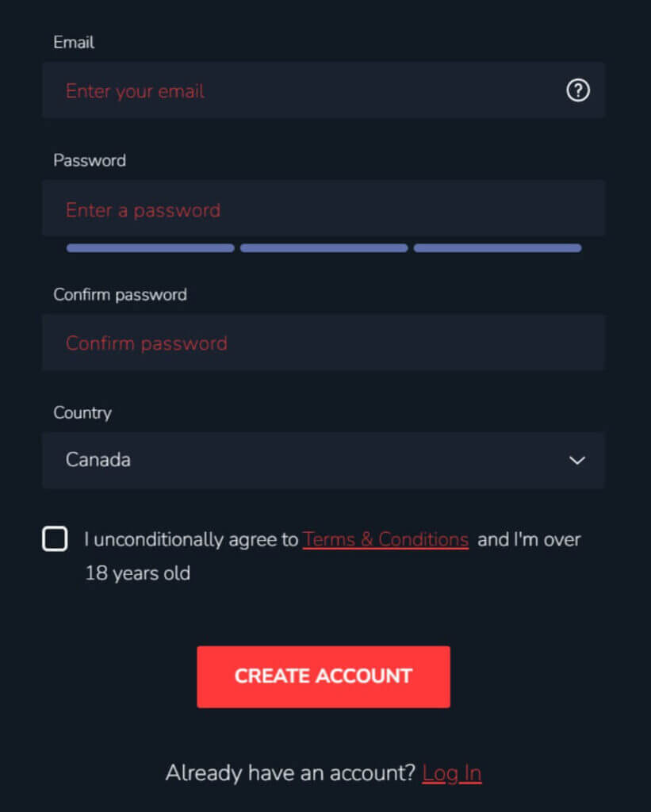Click first password strength bar segment
651x812 pixels.
pos(150,248)
